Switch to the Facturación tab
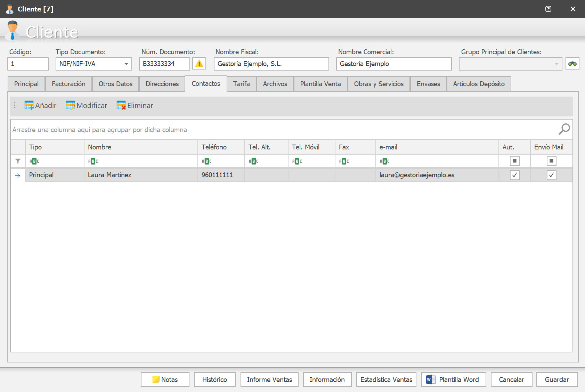585x392 pixels. tap(68, 84)
